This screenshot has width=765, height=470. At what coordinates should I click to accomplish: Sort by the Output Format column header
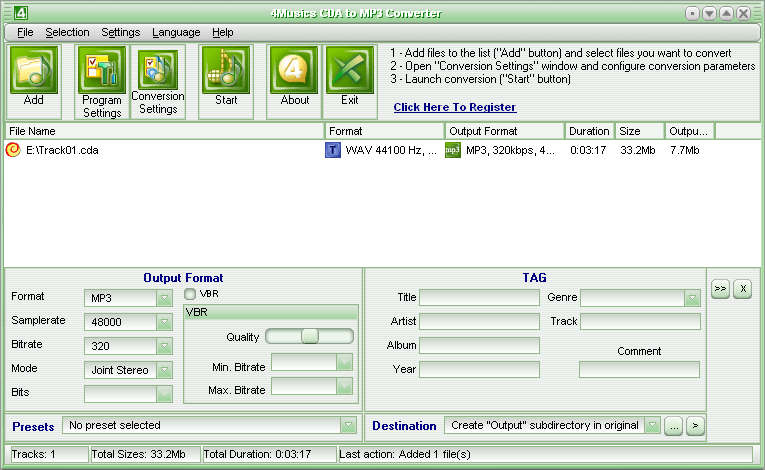tap(505, 131)
